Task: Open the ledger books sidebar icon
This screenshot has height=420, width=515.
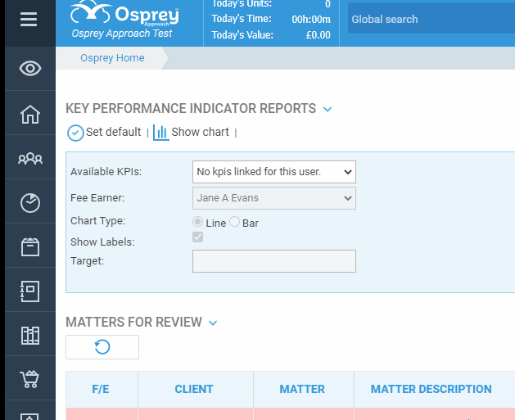Action: click(30, 336)
